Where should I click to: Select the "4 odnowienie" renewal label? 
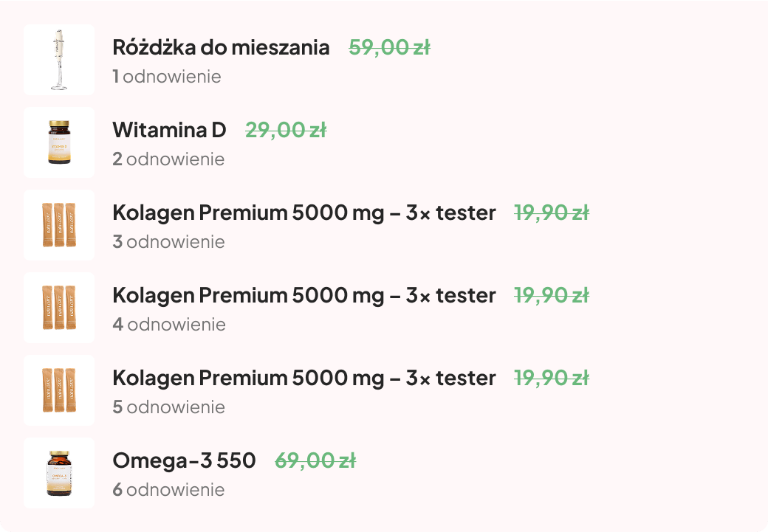(x=169, y=325)
